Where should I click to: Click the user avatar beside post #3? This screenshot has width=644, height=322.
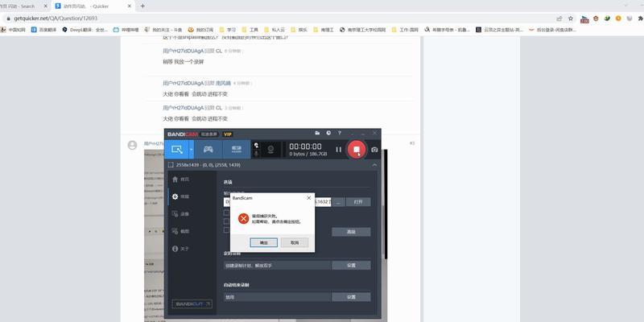point(132,145)
